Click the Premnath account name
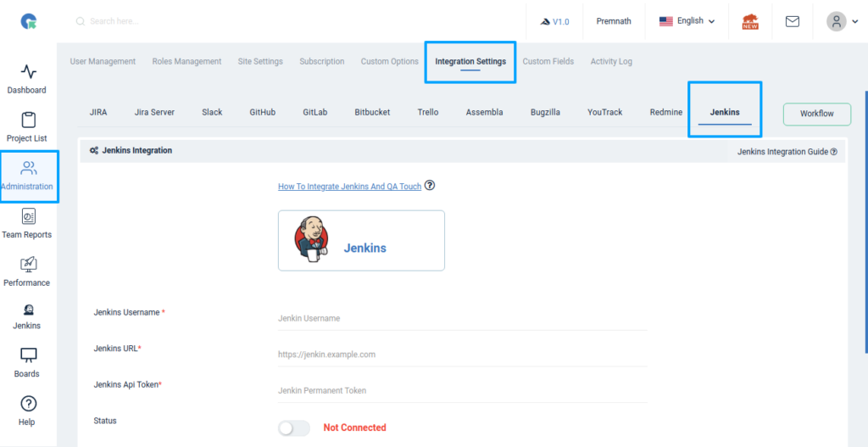 click(614, 21)
